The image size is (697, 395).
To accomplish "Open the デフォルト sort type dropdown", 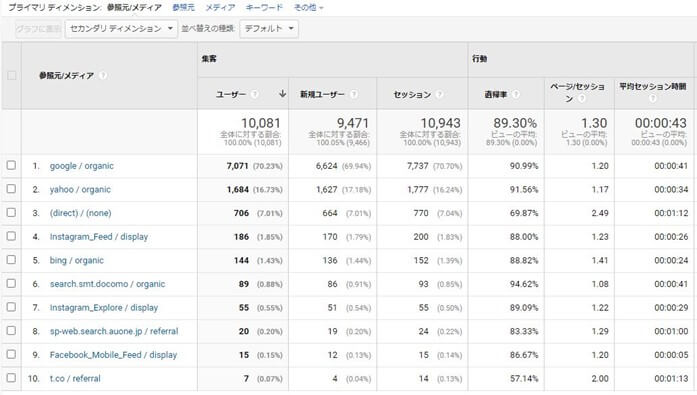I will (269, 29).
